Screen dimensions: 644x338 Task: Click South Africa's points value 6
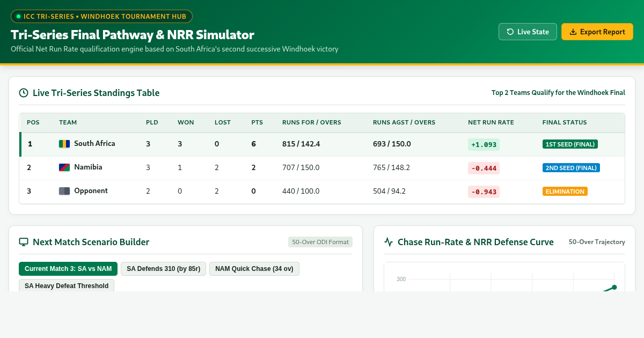(x=253, y=144)
